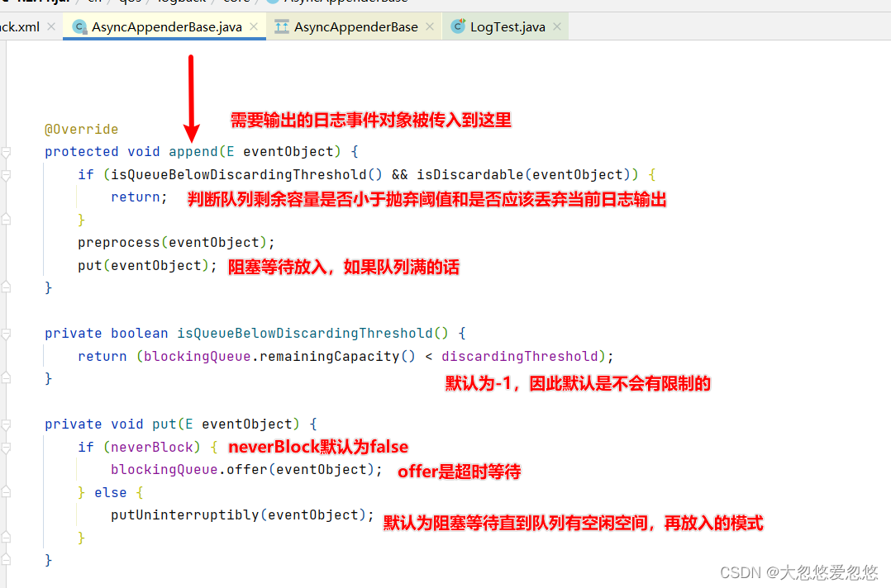The height and width of the screenshot is (588, 891).
Task: Place cursor on the append method name
Action: coord(193,151)
